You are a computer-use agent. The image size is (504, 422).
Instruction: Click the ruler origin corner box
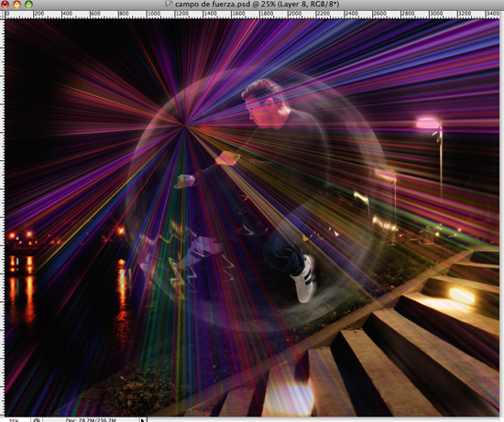click(x=2, y=14)
